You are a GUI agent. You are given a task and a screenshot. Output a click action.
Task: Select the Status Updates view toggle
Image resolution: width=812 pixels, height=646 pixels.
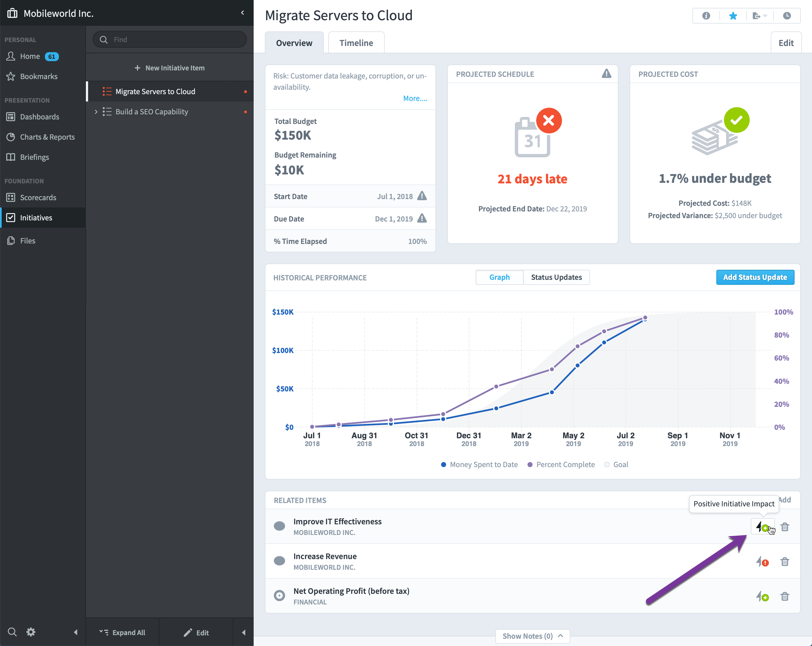pos(556,277)
